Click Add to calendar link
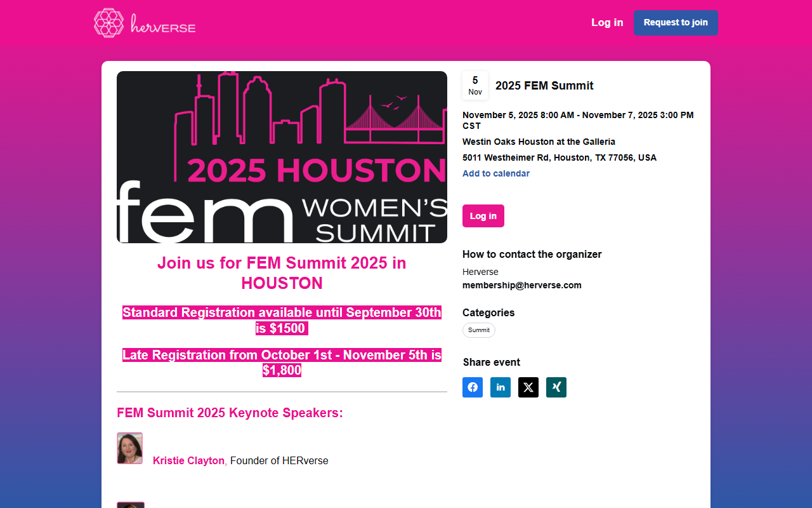The height and width of the screenshot is (508, 812). (496, 173)
